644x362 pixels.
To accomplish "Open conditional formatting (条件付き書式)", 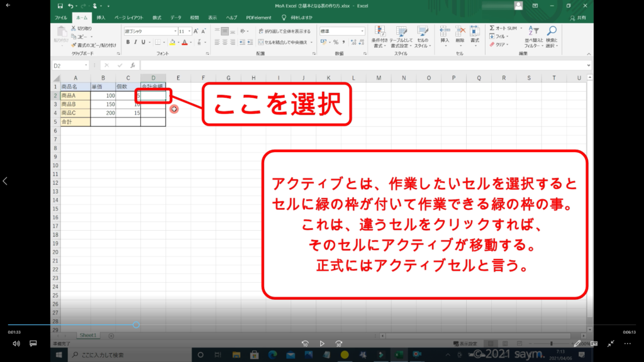I will pos(379,37).
